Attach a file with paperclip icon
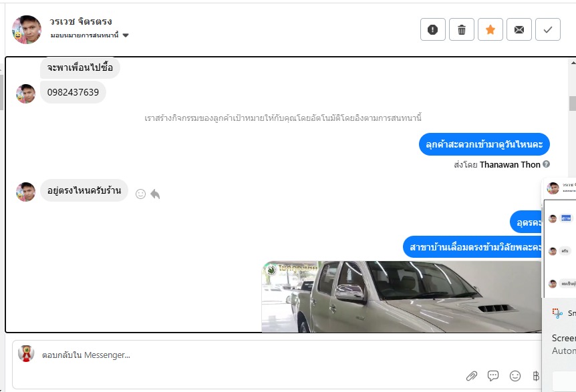 point(472,376)
